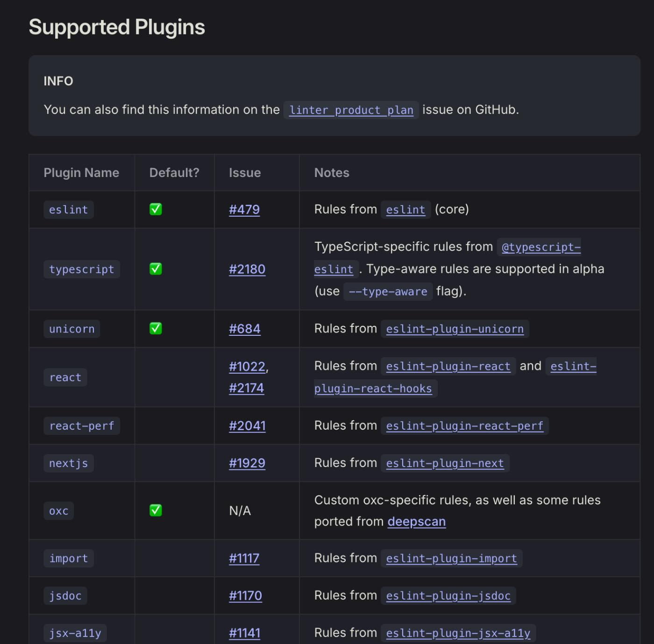Open eslint-plugin-react-perf link
The image size is (654, 644).
464,426
